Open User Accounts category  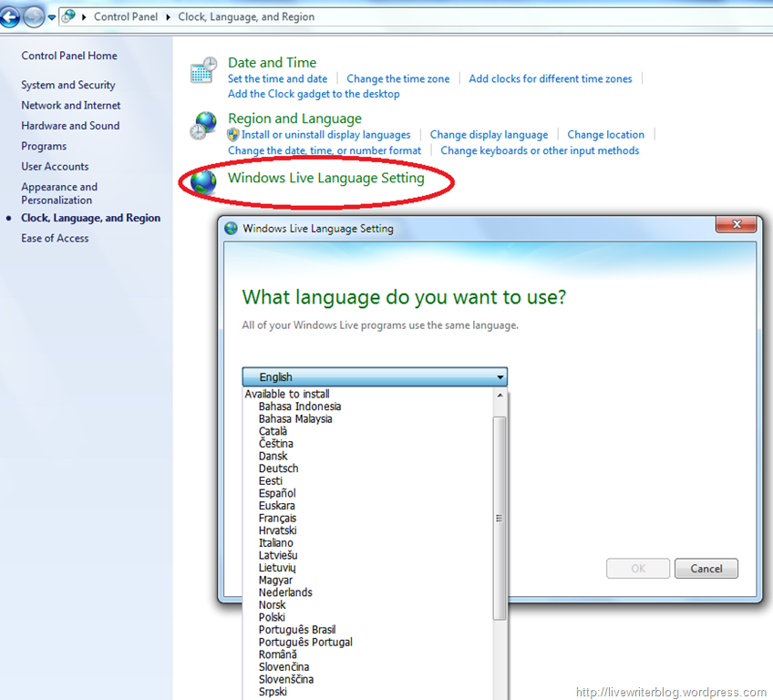pos(55,166)
